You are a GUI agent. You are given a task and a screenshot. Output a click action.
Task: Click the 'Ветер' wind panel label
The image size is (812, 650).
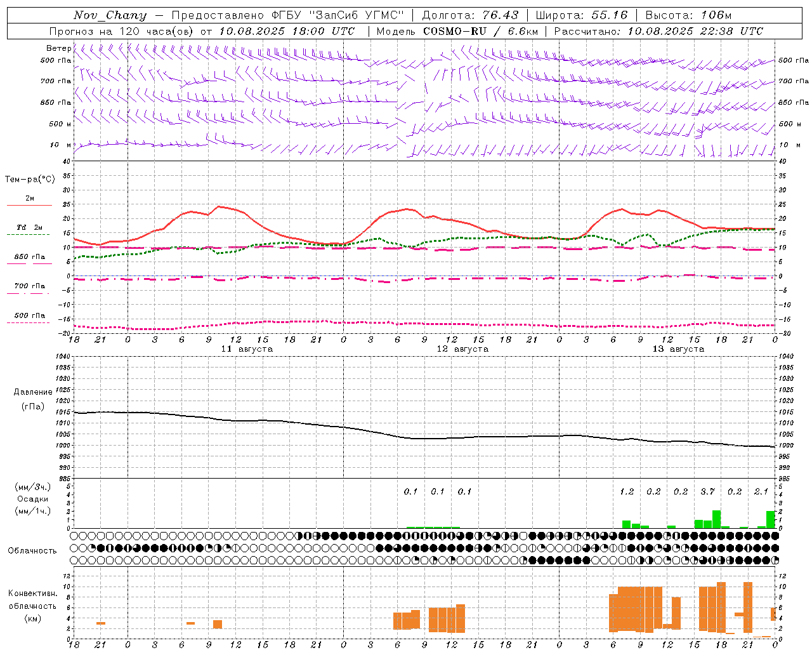(x=58, y=48)
